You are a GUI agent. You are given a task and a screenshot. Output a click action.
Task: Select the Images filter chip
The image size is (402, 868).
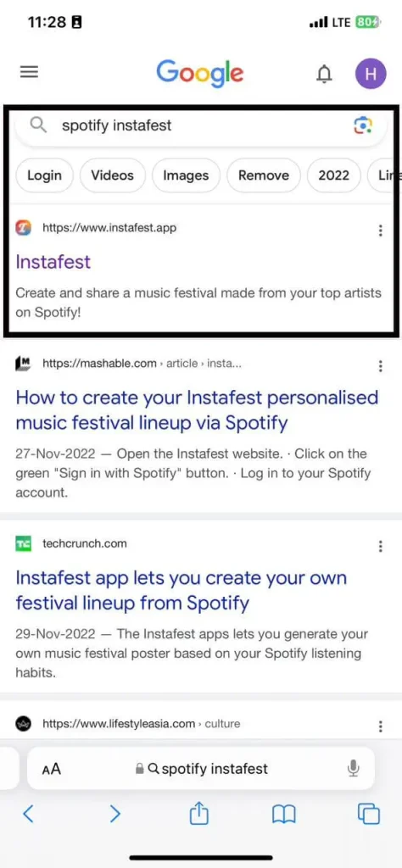[x=186, y=175]
